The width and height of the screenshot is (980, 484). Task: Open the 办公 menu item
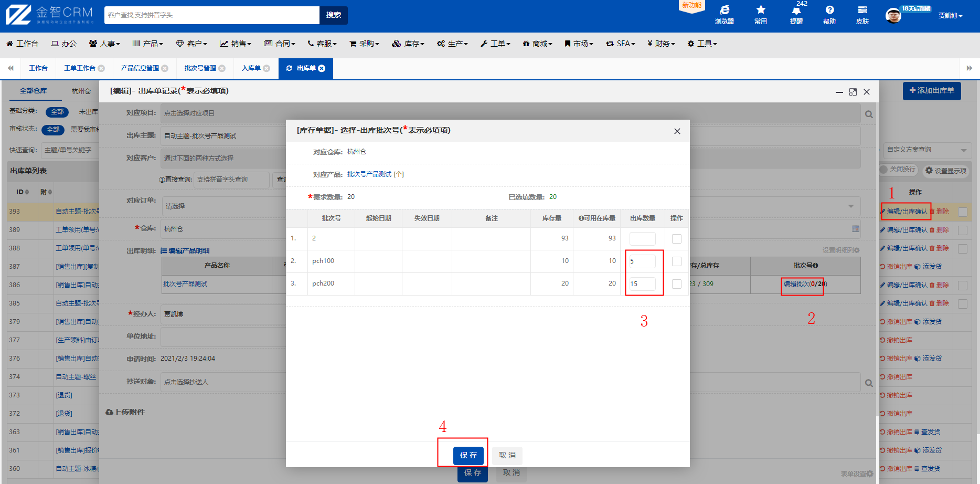pyautogui.click(x=63, y=44)
